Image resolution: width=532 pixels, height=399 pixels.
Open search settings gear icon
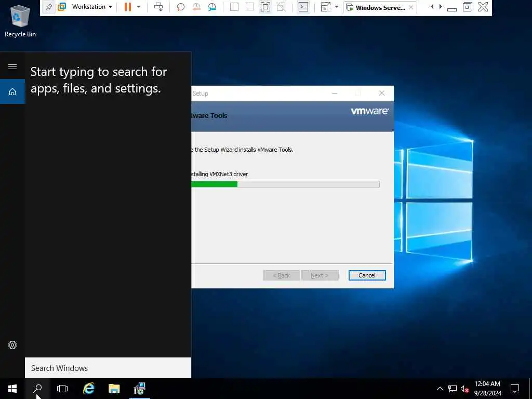coord(12,345)
